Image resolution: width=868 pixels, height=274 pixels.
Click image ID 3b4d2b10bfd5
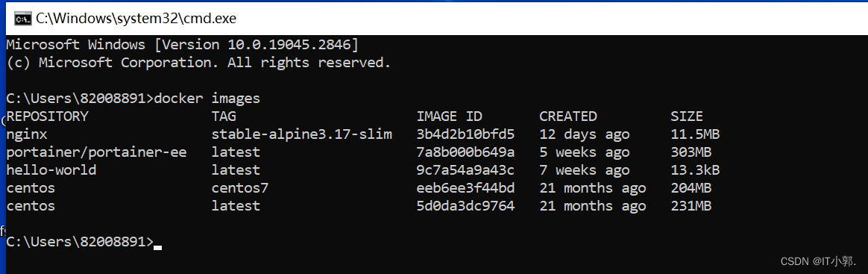pyautogui.click(x=465, y=134)
